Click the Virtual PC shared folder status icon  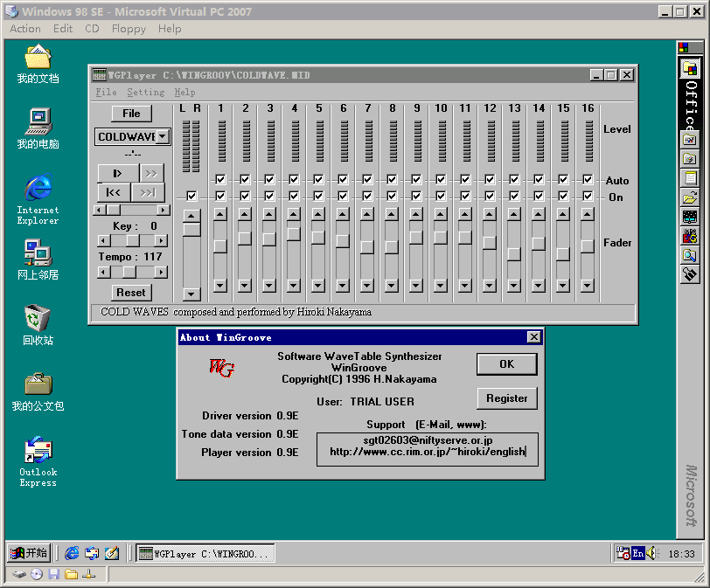click(x=71, y=574)
